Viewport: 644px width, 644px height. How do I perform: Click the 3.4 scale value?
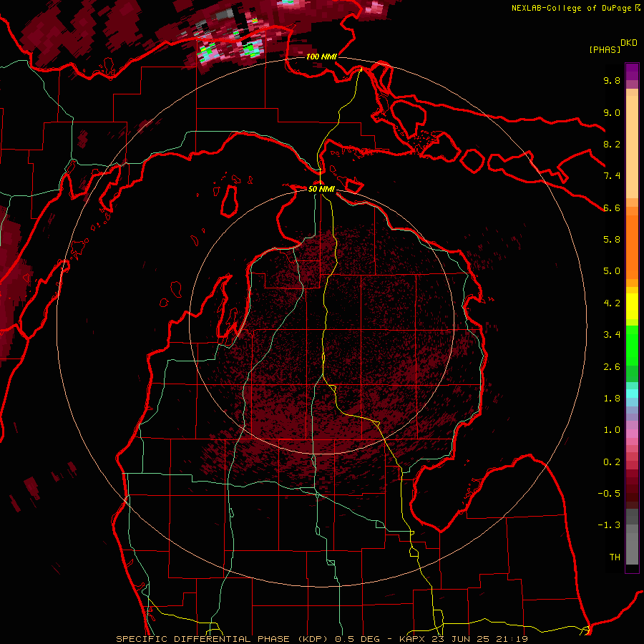point(612,335)
